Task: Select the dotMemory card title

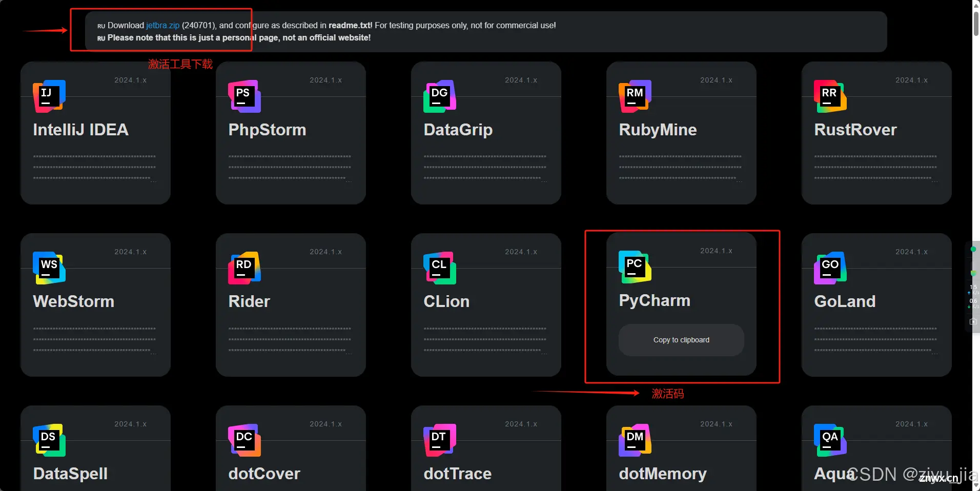Action: (663, 474)
